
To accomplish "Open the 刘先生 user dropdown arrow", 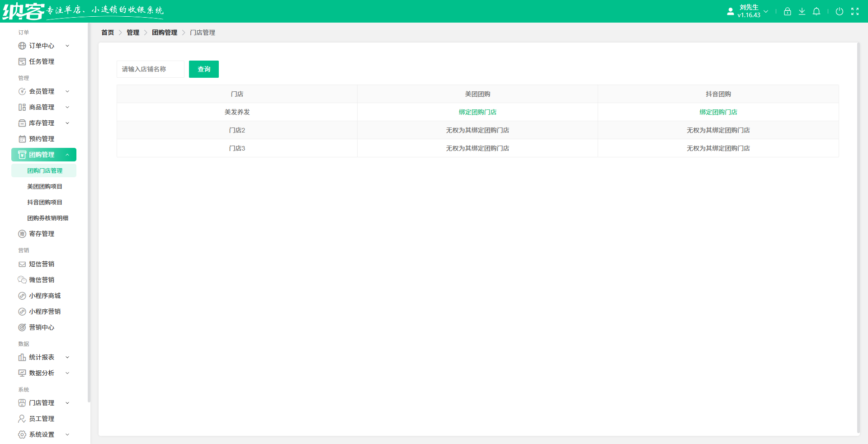I will click(766, 11).
